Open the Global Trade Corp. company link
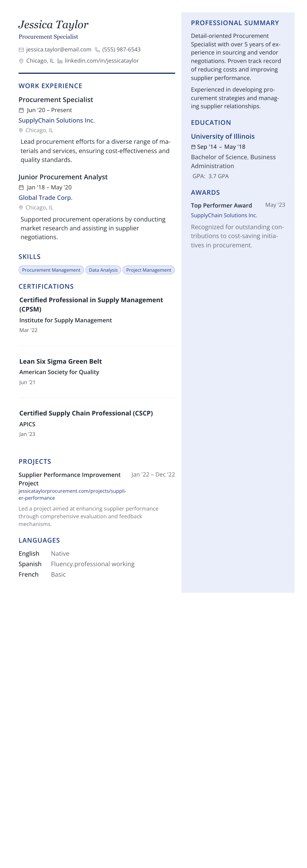Viewport: 307px width, 868px height. (45, 198)
